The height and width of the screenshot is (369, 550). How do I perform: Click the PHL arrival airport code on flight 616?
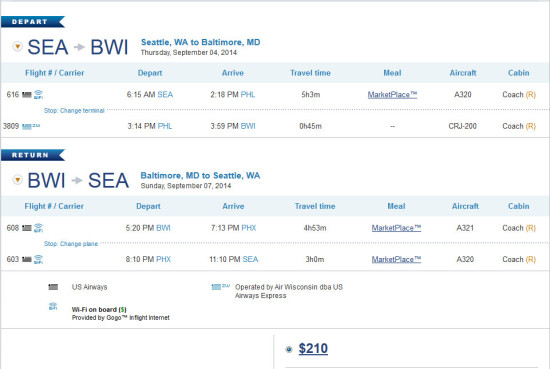tap(248, 95)
